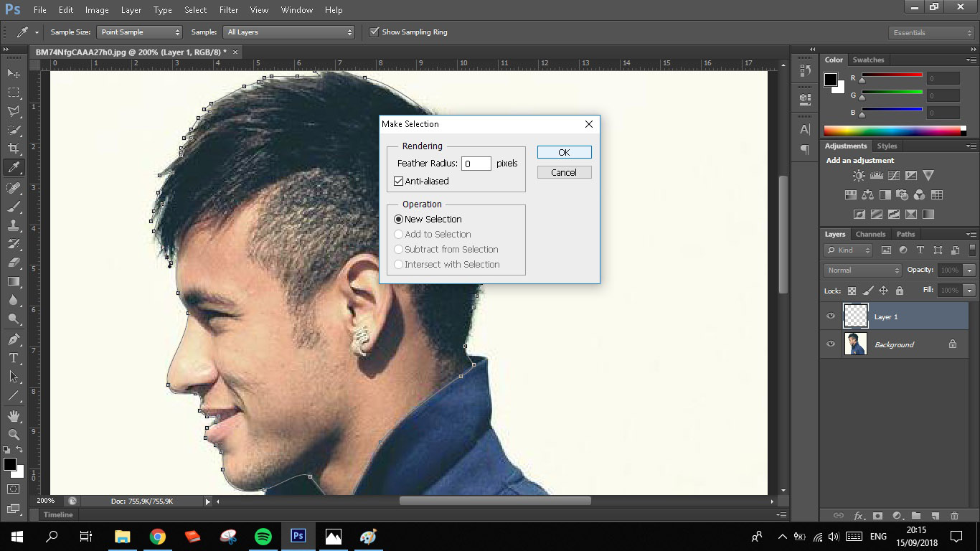This screenshot has height=551, width=980.
Task: Uncheck the Anti-aliased checkbox
Action: coord(399,182)
